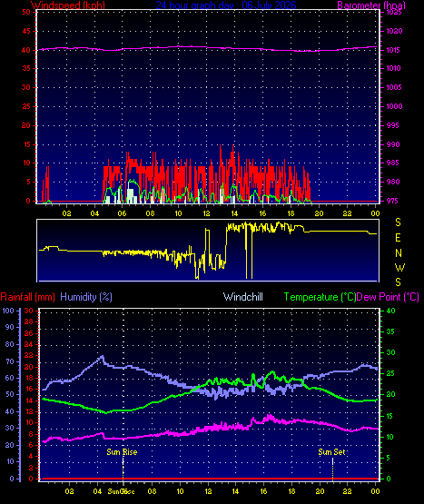
Task: Click the N wind direction letter
Action: click(x=399, y=253)
